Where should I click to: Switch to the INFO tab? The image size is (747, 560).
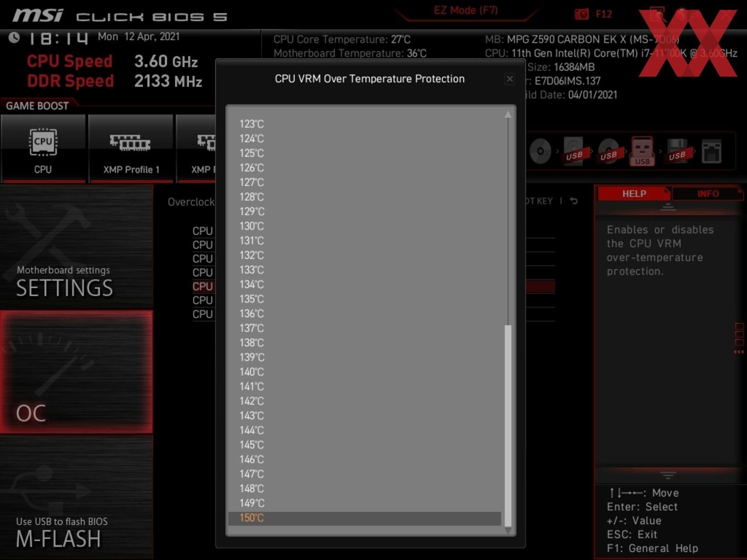tap(707, 194)
